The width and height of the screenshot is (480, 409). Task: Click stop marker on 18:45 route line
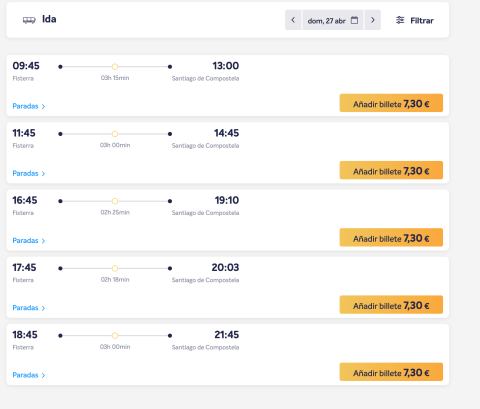coord(115,335)
